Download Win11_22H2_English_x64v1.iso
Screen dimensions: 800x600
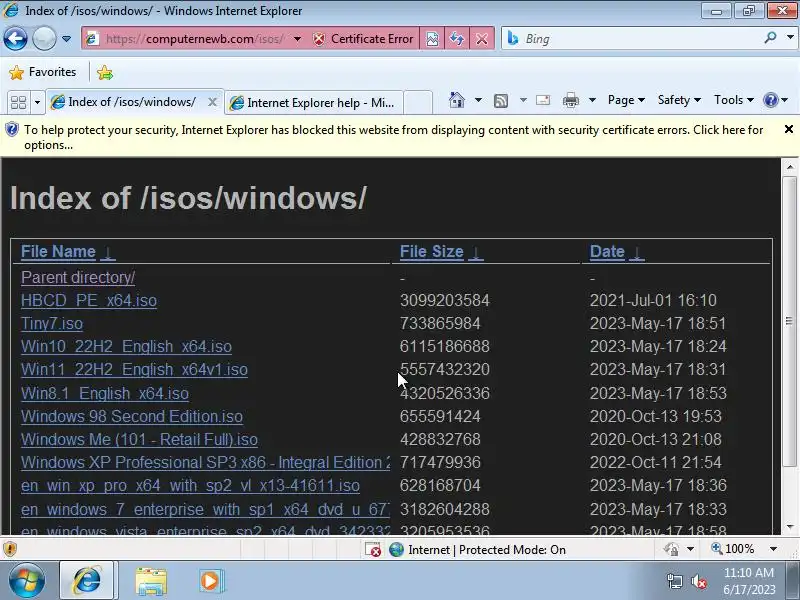134,369
